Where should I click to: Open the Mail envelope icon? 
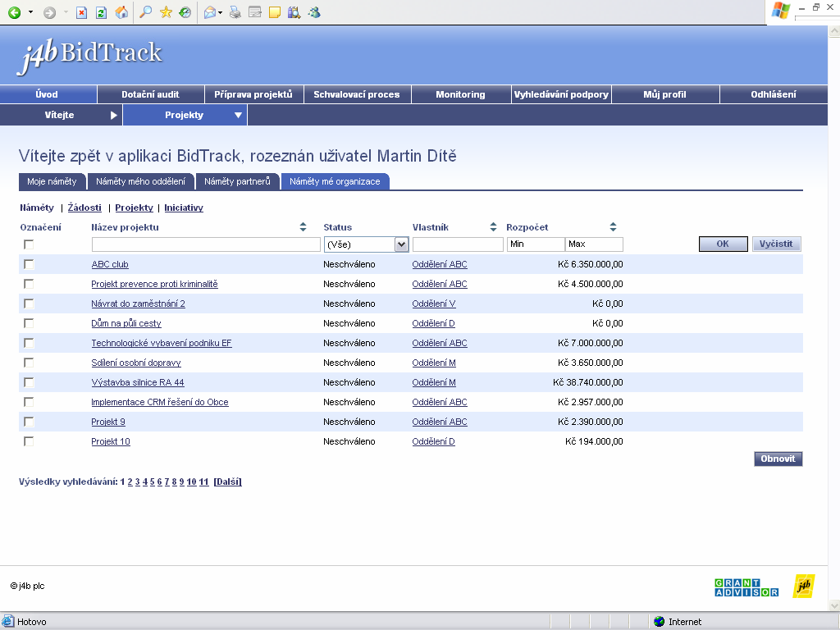210,12
